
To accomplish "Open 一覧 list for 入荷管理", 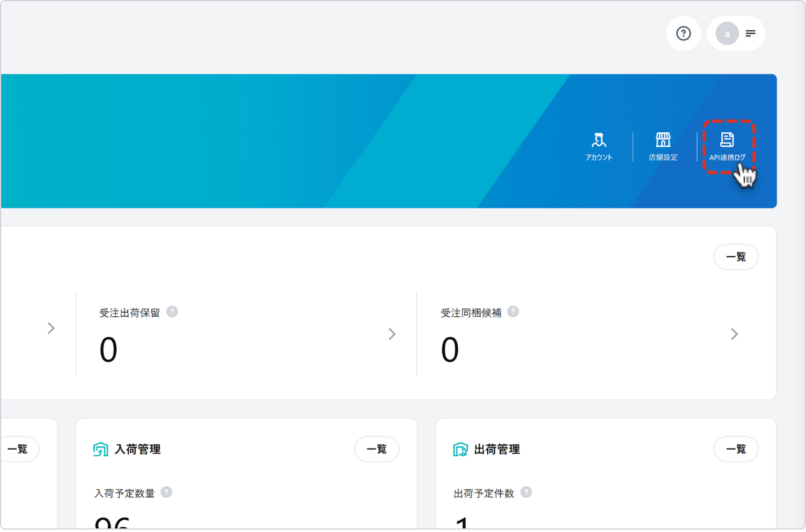I will click(x=377, y=449).
